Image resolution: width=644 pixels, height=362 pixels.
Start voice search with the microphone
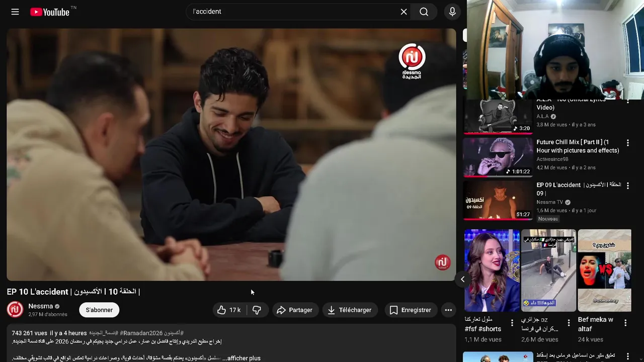pyautogui.click(x=452, y=12)
